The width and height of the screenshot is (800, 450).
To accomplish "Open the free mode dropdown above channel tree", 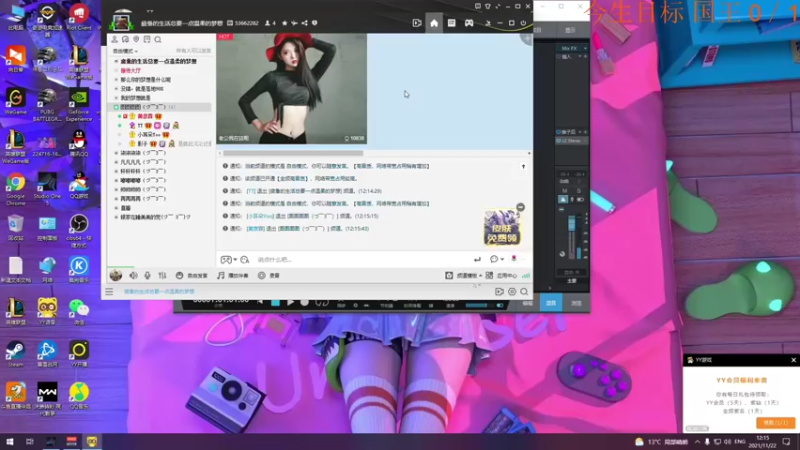I will pyautogui.click(x=125, y=51).
